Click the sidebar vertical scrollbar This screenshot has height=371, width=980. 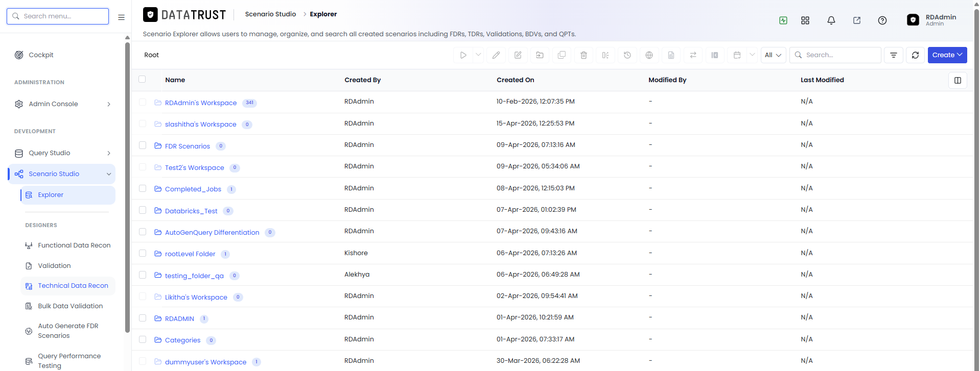[127, 186]
